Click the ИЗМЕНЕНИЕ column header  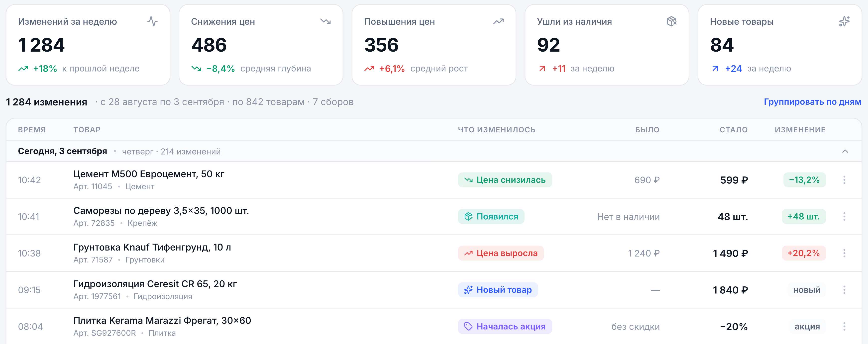[800, 130]
